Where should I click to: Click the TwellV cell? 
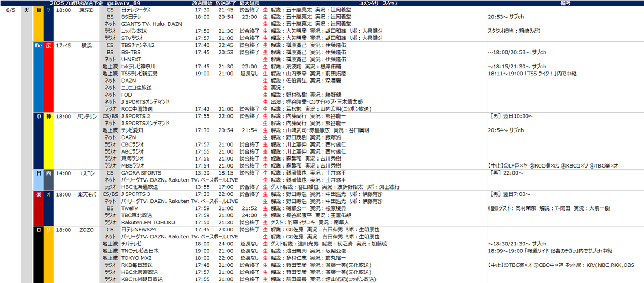pyautogui.click(x=129, y=208)
